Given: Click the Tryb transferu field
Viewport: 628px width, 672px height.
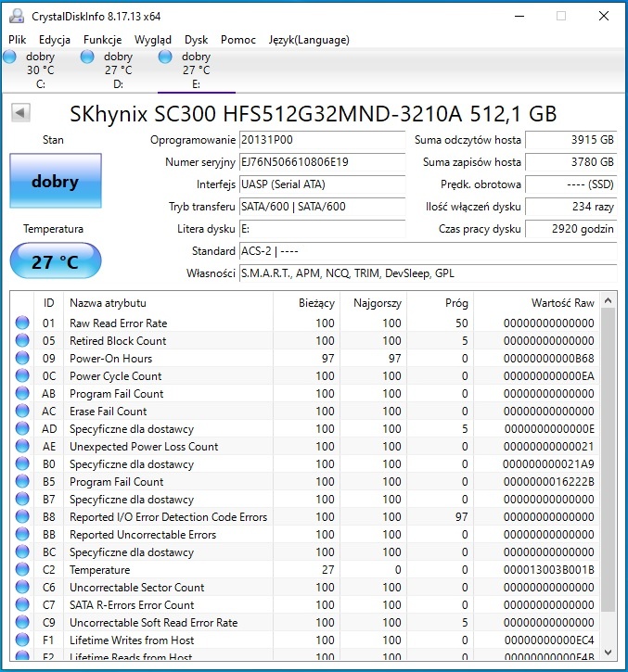Looking at the screenshot, I should click(322, 207).
